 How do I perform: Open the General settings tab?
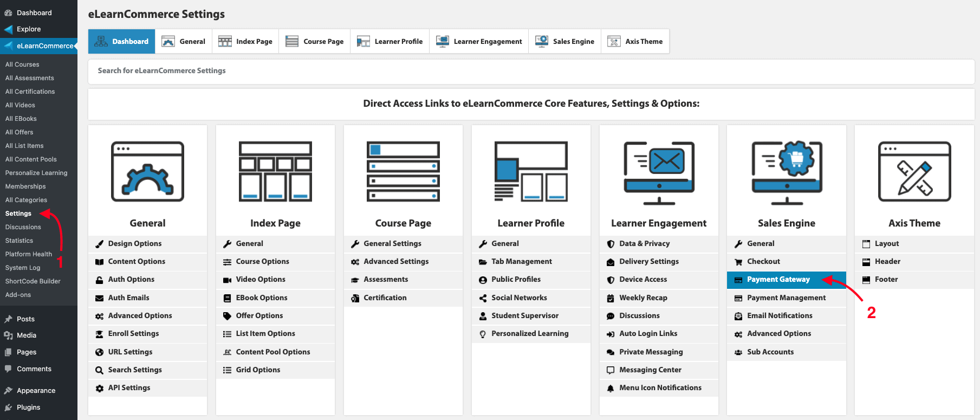184,41
